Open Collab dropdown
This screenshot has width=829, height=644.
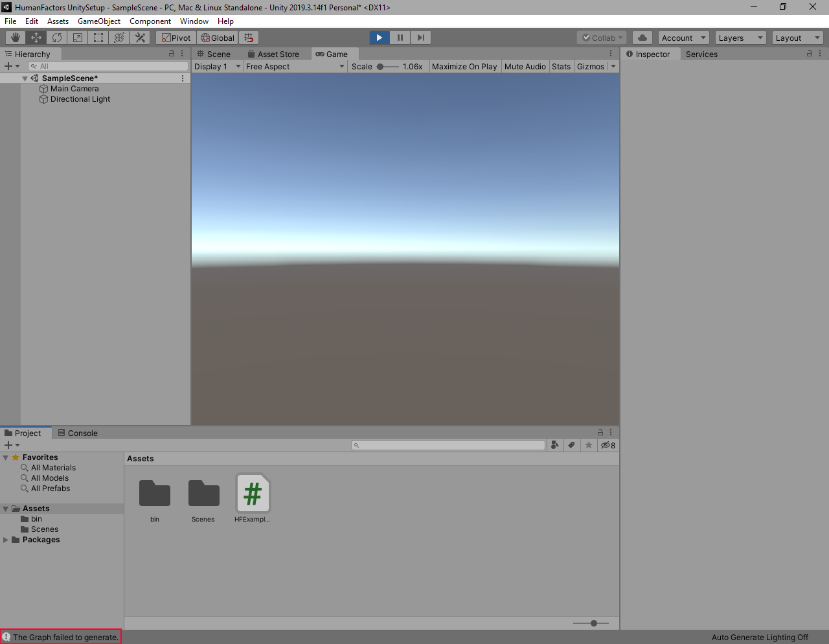tap(602, 38)
